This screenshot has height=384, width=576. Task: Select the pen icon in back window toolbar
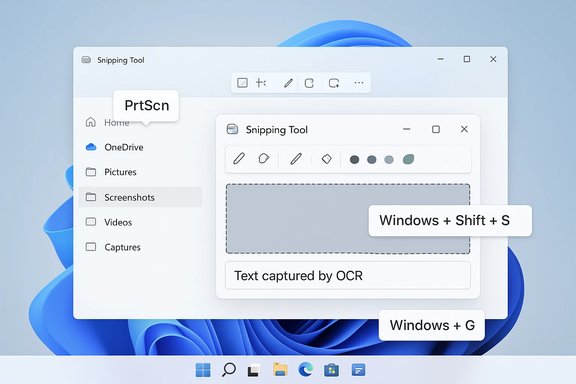coord(288,83)
